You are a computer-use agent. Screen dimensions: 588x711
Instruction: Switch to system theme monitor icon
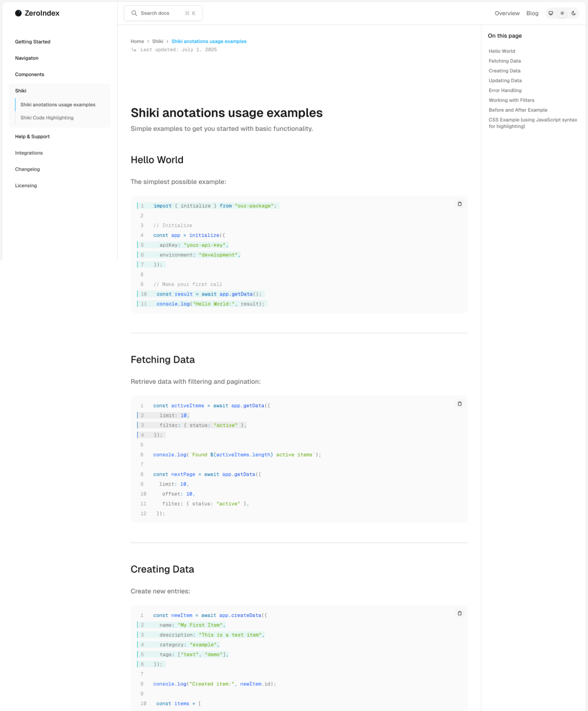click(x=551, y=13)
